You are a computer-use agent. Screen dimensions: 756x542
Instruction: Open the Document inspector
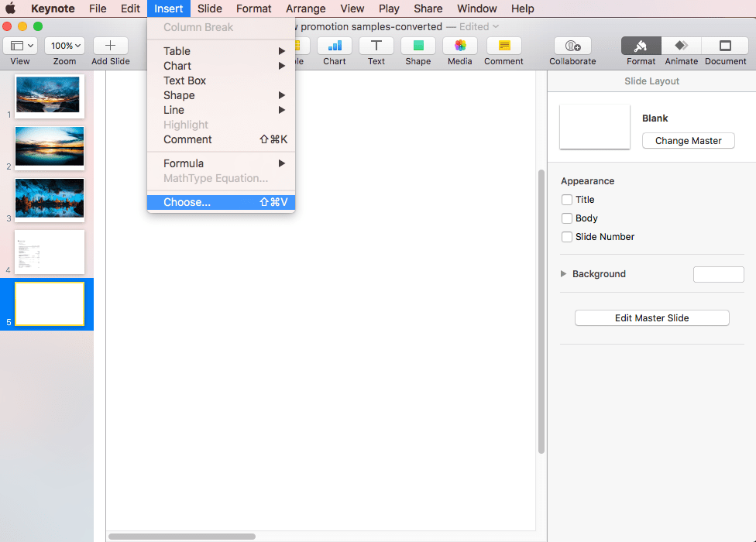[725, 46]
